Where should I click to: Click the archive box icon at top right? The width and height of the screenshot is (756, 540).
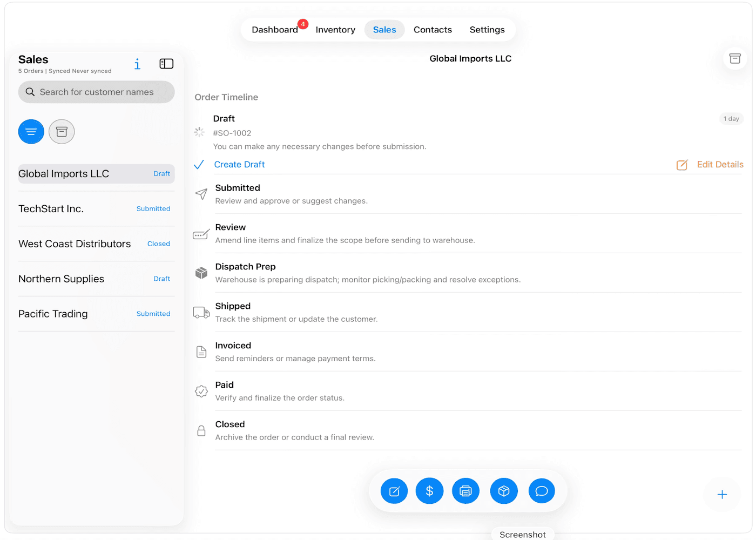(735, 58)
